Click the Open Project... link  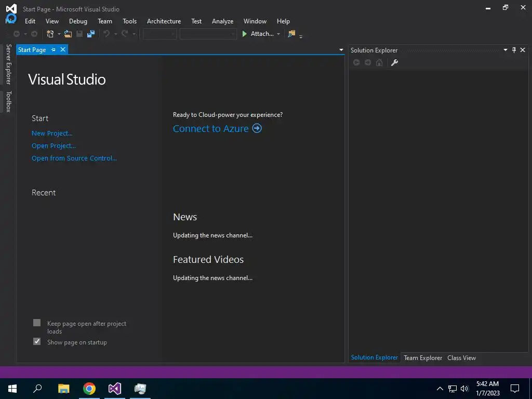pyautogui.click(x=54, y=146)
